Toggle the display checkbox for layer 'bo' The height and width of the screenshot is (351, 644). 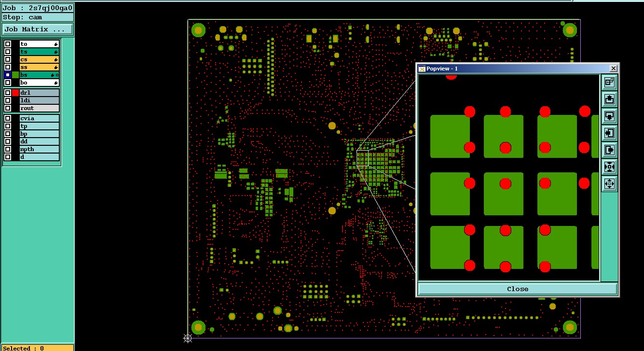(8, 83)
